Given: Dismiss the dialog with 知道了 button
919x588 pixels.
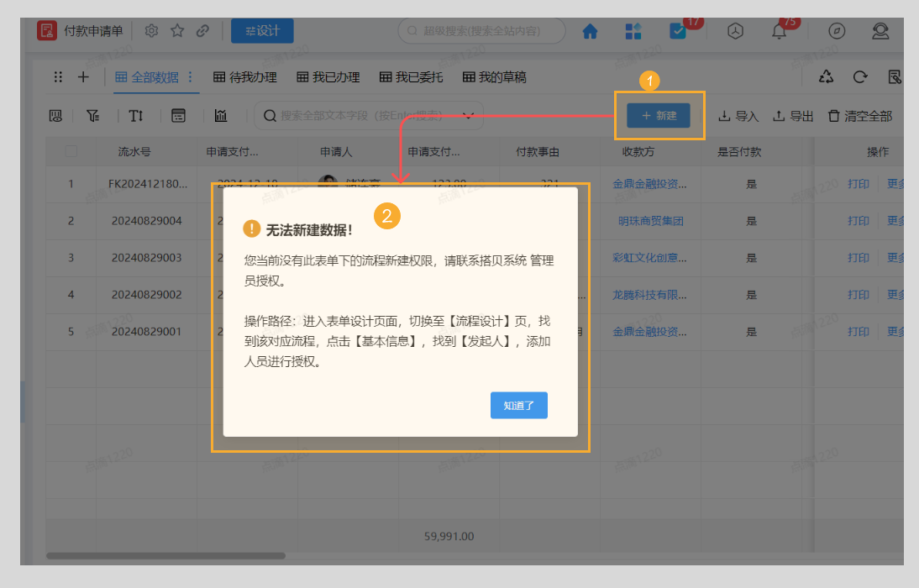Looking at the screenshot, I should click(x=518, y=405).
